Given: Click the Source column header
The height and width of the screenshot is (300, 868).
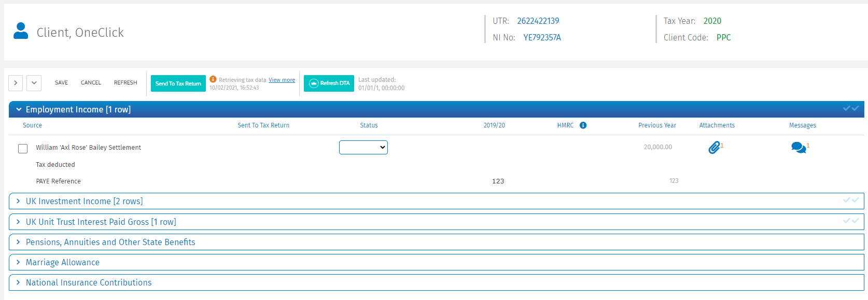Looking at the screenshot, I should 32,125.
